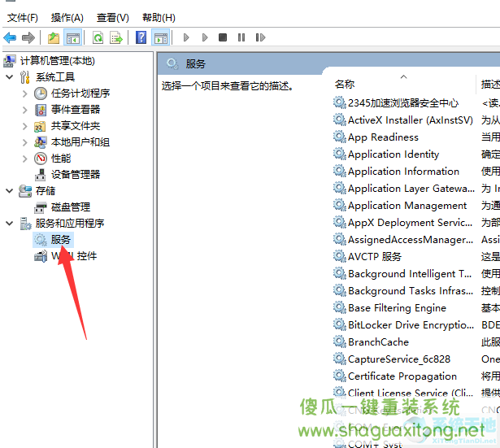Select the ActiveX Installer (AxInstSV) service

click(x=411, y=120)
